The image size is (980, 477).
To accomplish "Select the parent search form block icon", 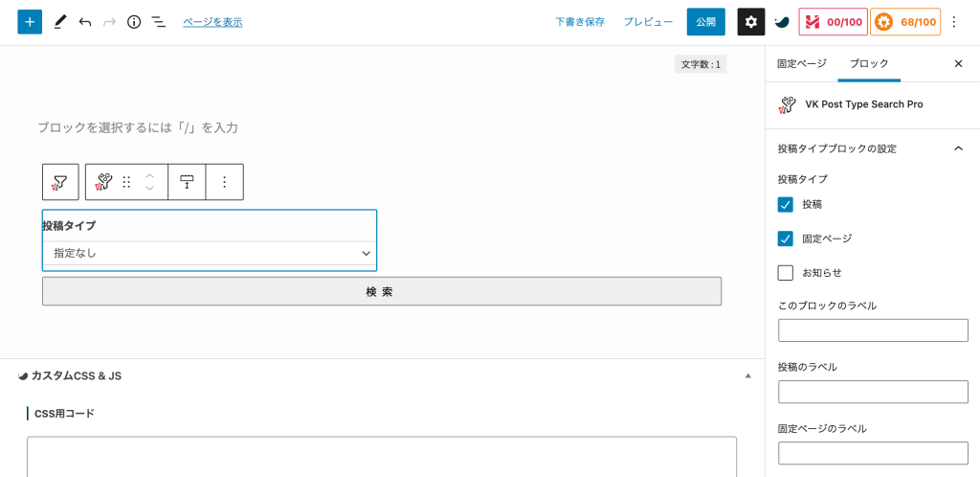I will pyautogui.click(x=60, y=182).
